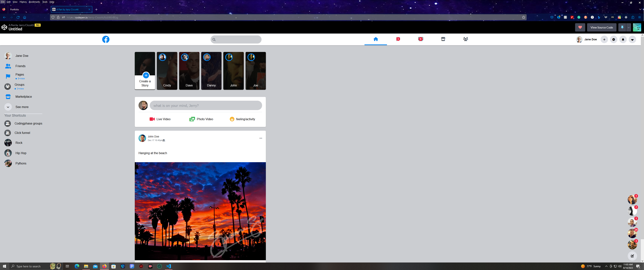Image resolution: width=644 pixels, height=270 pixels.
Task: Love this pen with heart button
Action: tap(580, 28)
